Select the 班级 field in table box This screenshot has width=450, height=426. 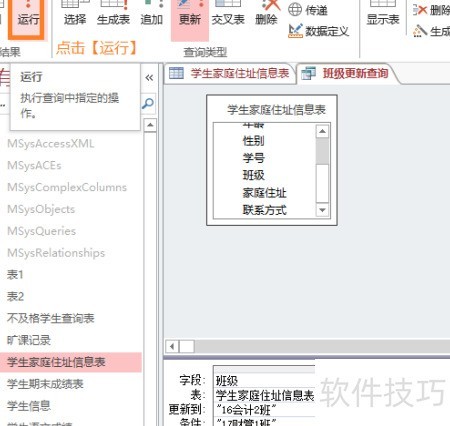click(254, 175)
